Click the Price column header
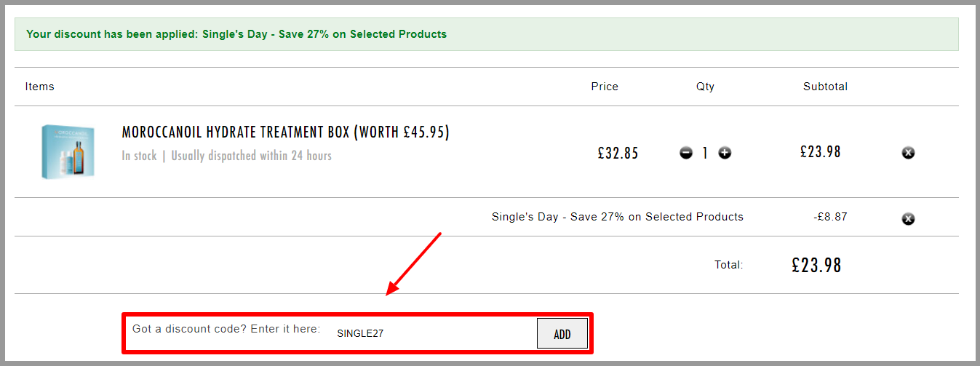The image size is (980, 366). tap(605, 87)
